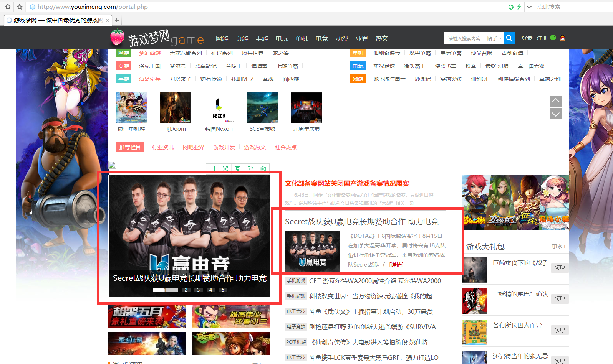Open the 地下城与勇士 link
Screen dimensions: 613x364
click(389, 79)
